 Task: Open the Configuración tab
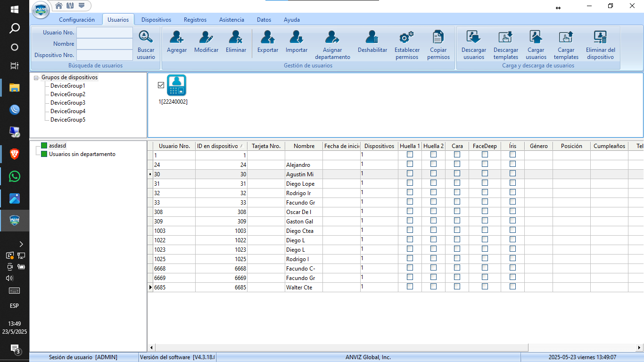tap(77, 20)
